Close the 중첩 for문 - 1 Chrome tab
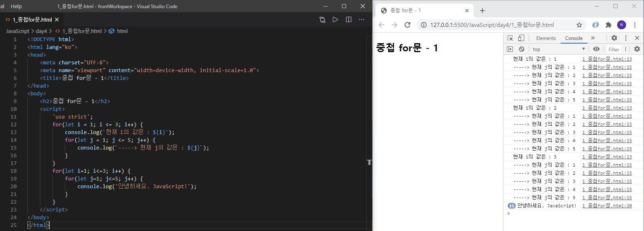The width and height of the screenshot is (644, 231). pyautogui.click(x=467, y=11)
